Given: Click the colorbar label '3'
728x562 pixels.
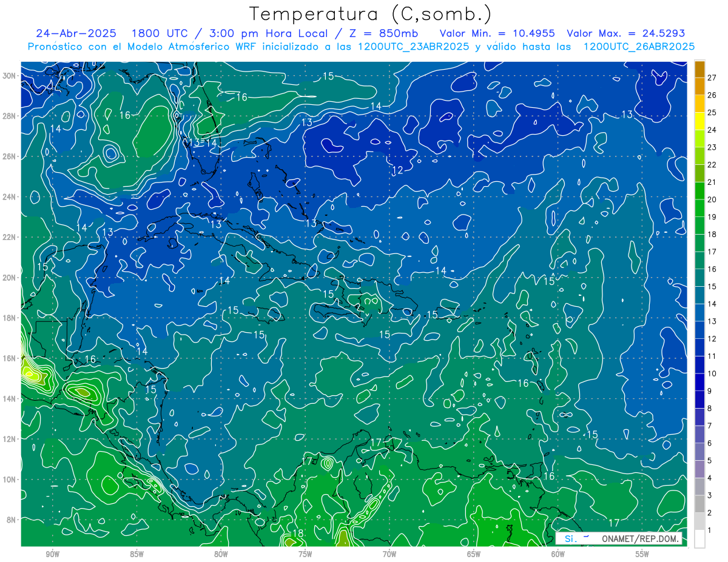Looking at the screenshot, I should pos(710,495).
